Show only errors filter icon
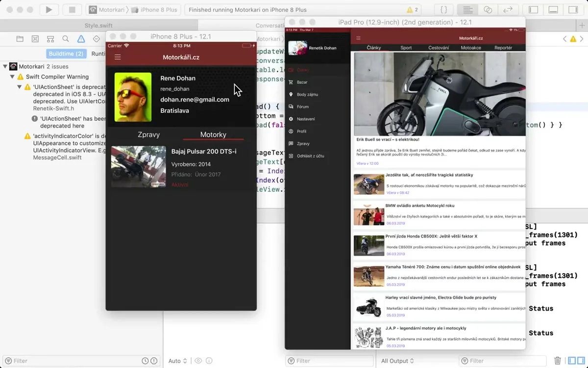This screenshot has width=588, height=368. (x=154, y=361)
